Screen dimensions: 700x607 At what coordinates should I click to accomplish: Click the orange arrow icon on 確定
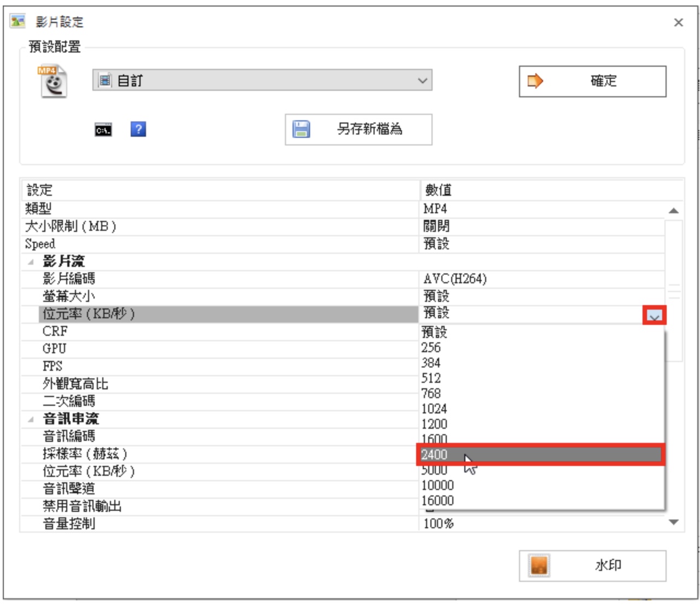[x=534, y=81]
